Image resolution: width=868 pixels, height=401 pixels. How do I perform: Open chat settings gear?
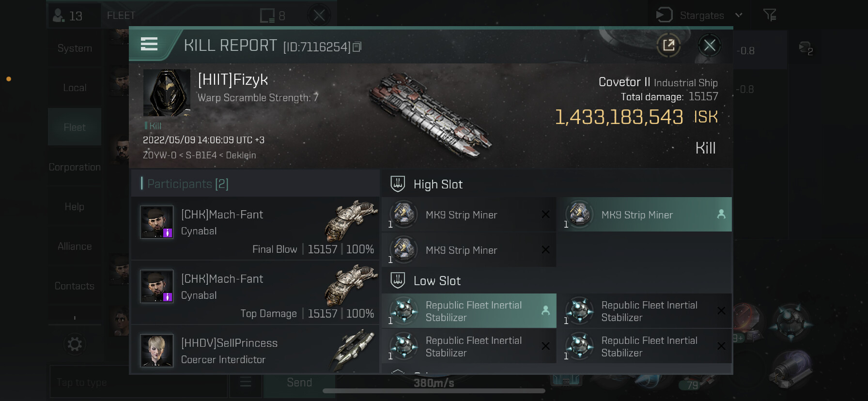point(75,344)
